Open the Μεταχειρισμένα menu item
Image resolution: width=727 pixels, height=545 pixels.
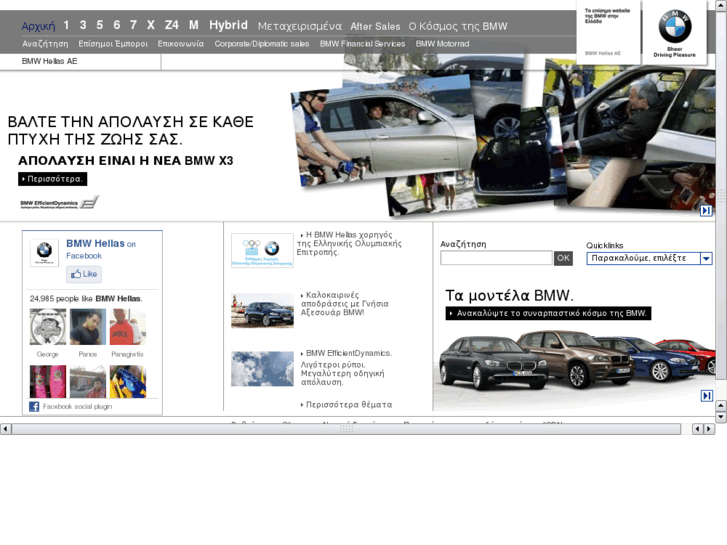click(300, 26)
